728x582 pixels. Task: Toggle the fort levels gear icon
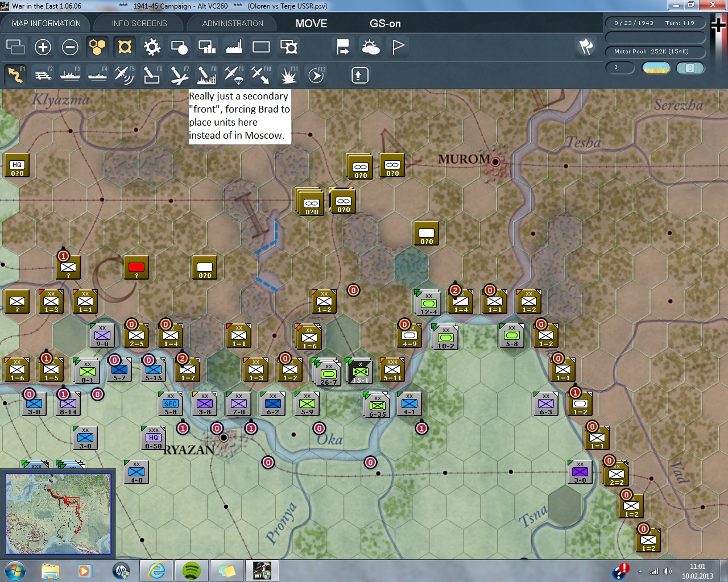152,47
